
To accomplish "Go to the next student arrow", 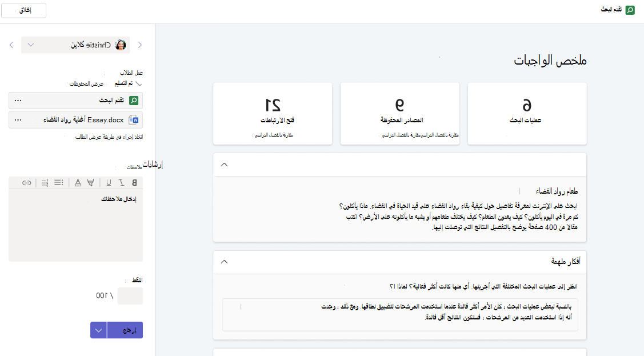I will point(11,45).
